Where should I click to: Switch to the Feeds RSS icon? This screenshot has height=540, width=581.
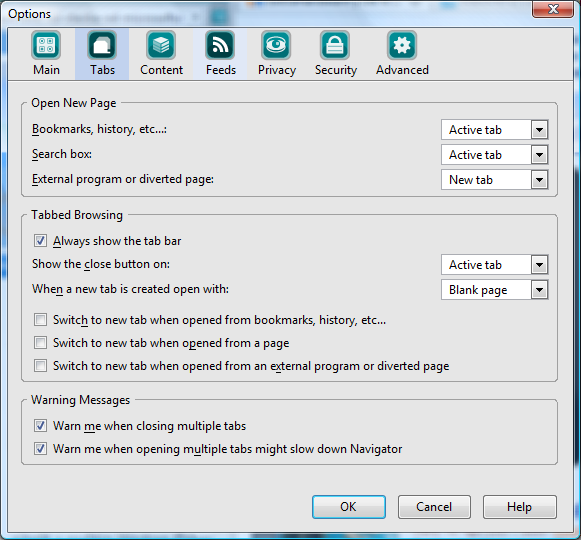tap(220, 46)
